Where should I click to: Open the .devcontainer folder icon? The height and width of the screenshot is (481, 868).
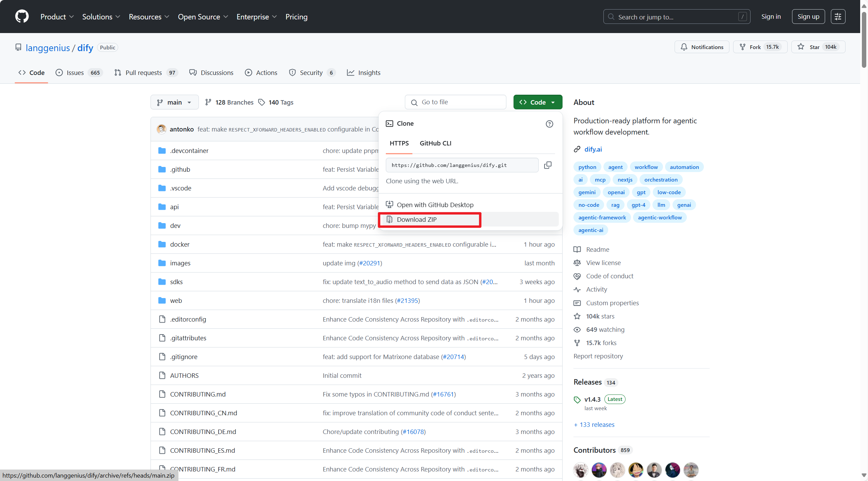coord(162,151)
